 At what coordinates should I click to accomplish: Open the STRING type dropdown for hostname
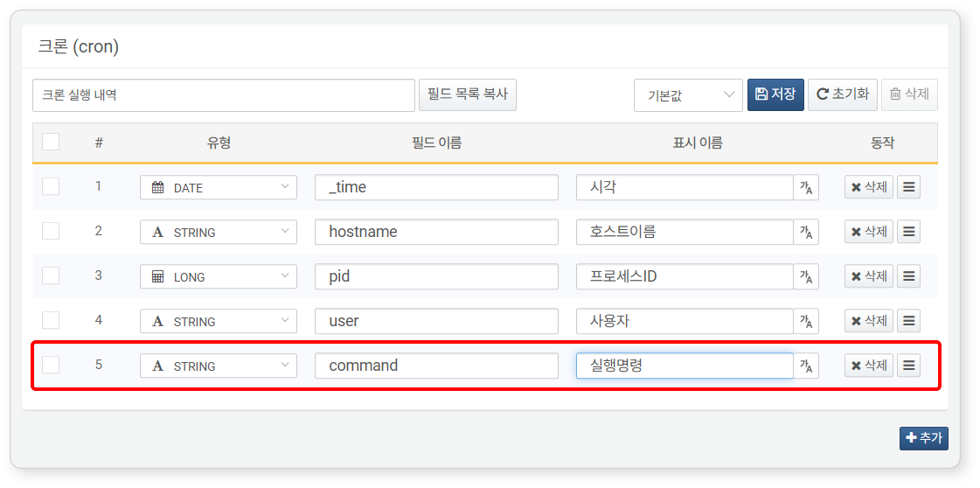coord(219,233)
